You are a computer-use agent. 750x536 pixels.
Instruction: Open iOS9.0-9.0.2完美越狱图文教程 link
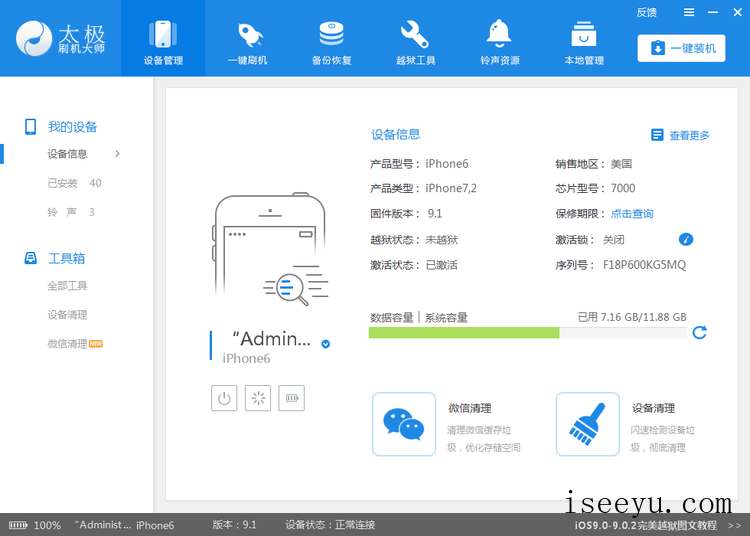point(646,525)
